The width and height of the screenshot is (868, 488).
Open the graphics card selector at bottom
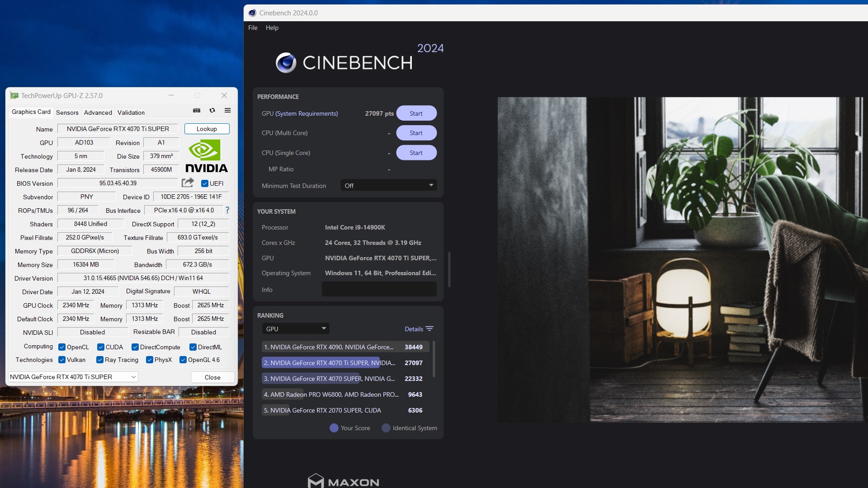click(x=72, y=376)
